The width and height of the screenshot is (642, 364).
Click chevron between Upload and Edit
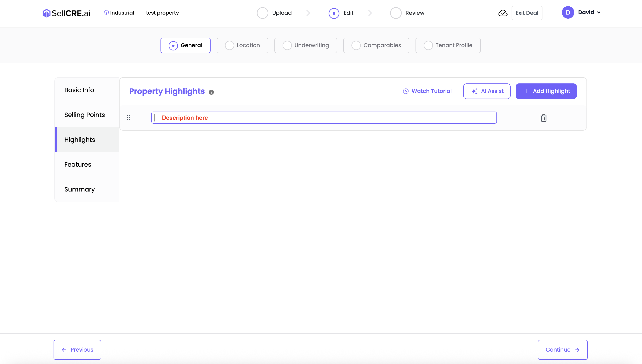(x=308, y=13)
